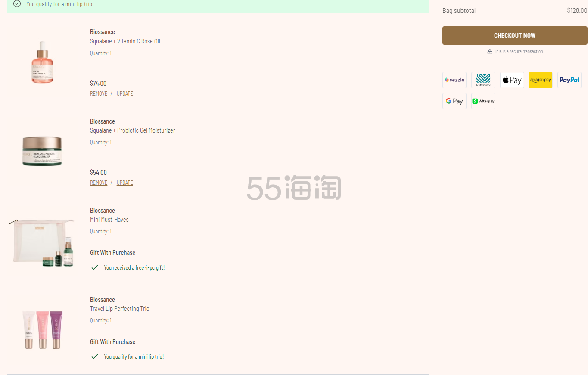Click the Afterpay payment icon
588x375 pixels.
[483, 101]
